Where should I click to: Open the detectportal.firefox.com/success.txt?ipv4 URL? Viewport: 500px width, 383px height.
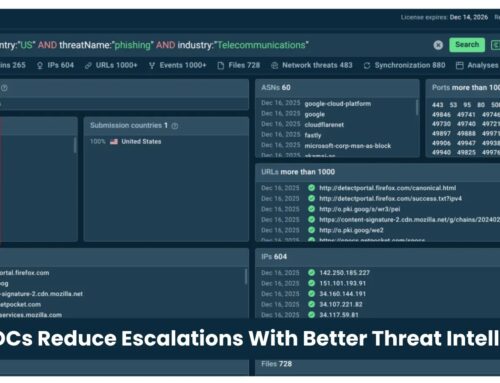click(x=390, y=199)
